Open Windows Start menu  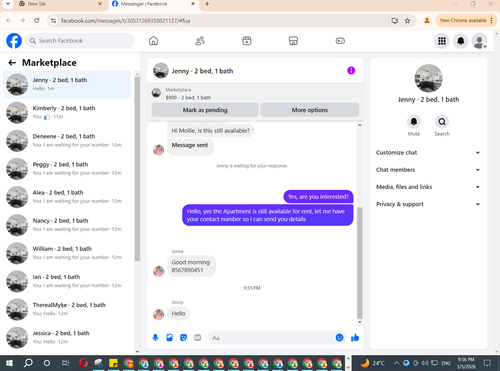tap(9, 363)
